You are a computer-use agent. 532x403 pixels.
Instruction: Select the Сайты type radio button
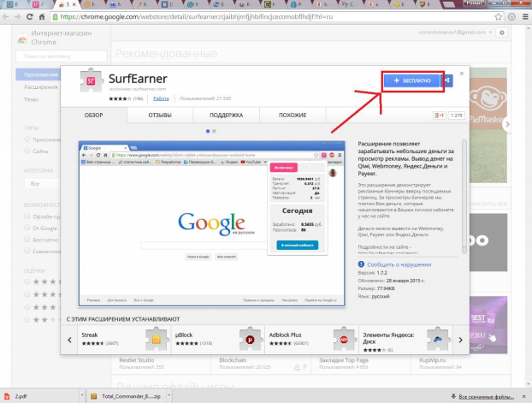tap(27, 151)
